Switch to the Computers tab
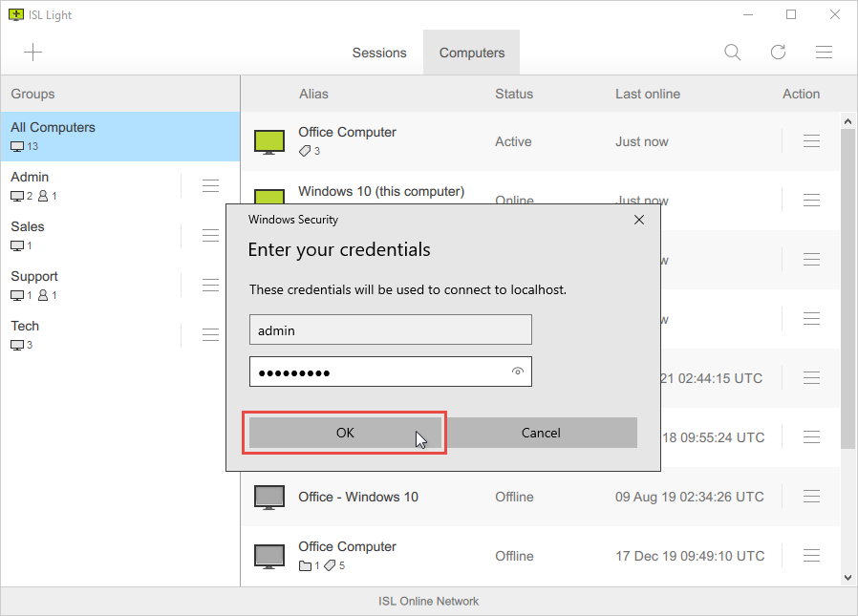Image resolution: width=858 pixels, height=616 pixels. point(471,53)
